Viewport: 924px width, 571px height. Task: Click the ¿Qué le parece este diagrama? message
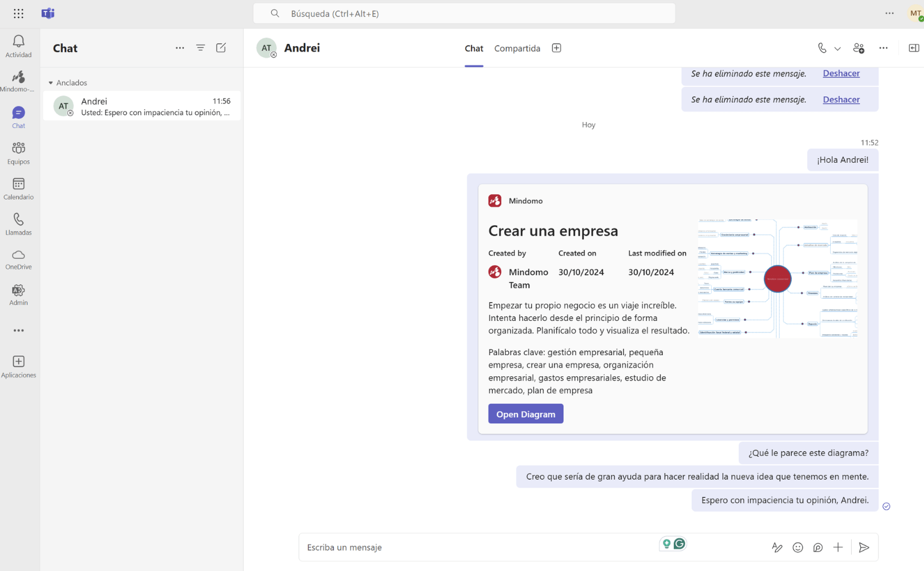click(x=808, y=453)
